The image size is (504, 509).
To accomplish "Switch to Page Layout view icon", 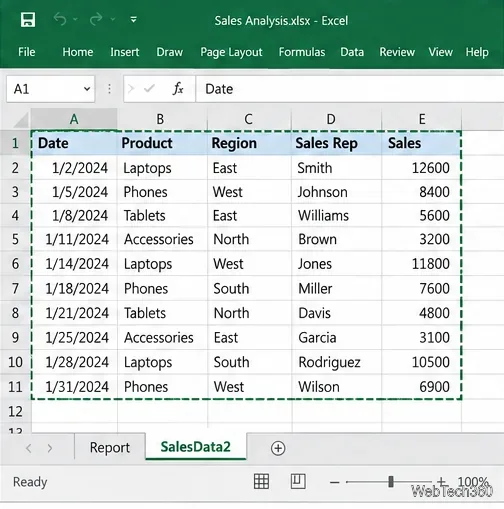I will point(298,482).
